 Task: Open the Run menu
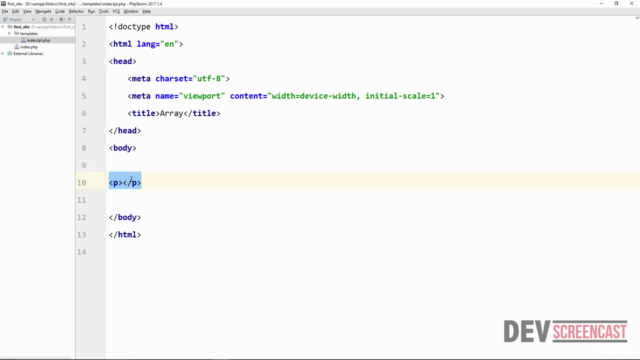pos(91,11)
